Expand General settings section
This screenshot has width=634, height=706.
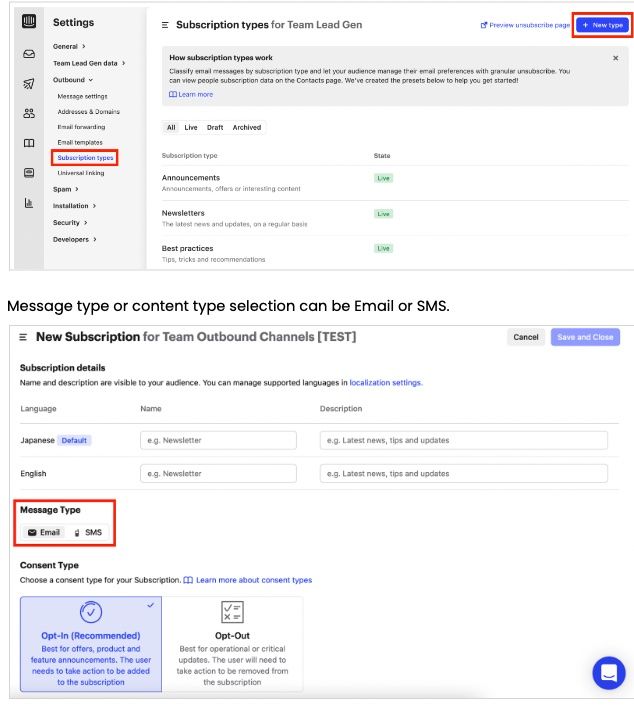[69, 46]
